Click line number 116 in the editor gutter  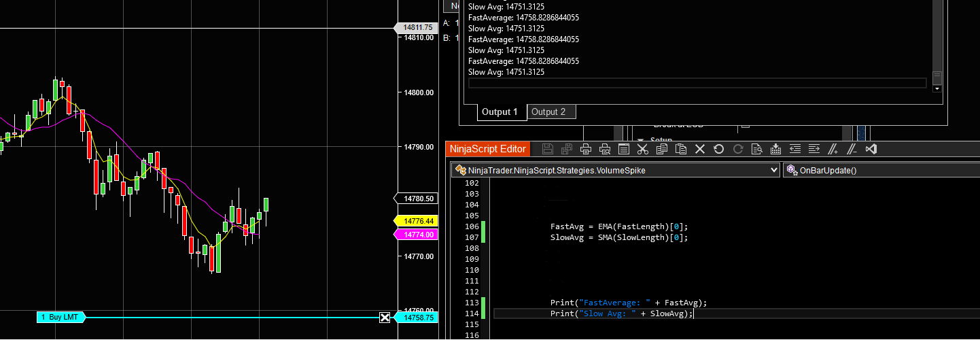click(471, 335)
